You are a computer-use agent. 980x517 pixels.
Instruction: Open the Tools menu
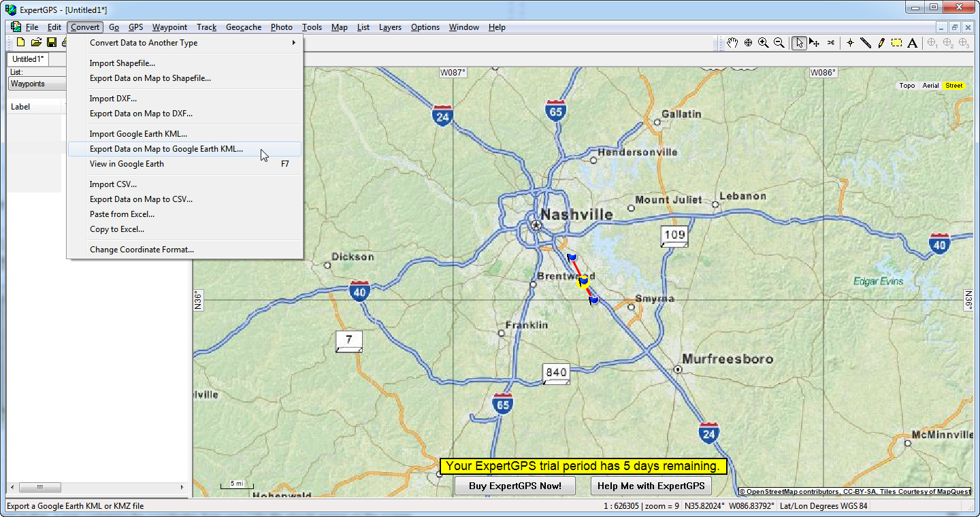click(x=312, y=27)
